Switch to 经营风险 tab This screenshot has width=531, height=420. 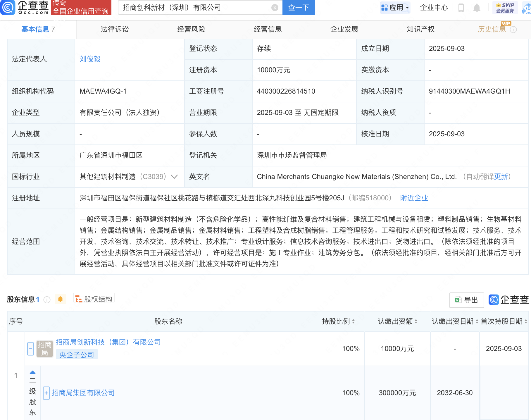pyautogui.click(x=191, y=29)
